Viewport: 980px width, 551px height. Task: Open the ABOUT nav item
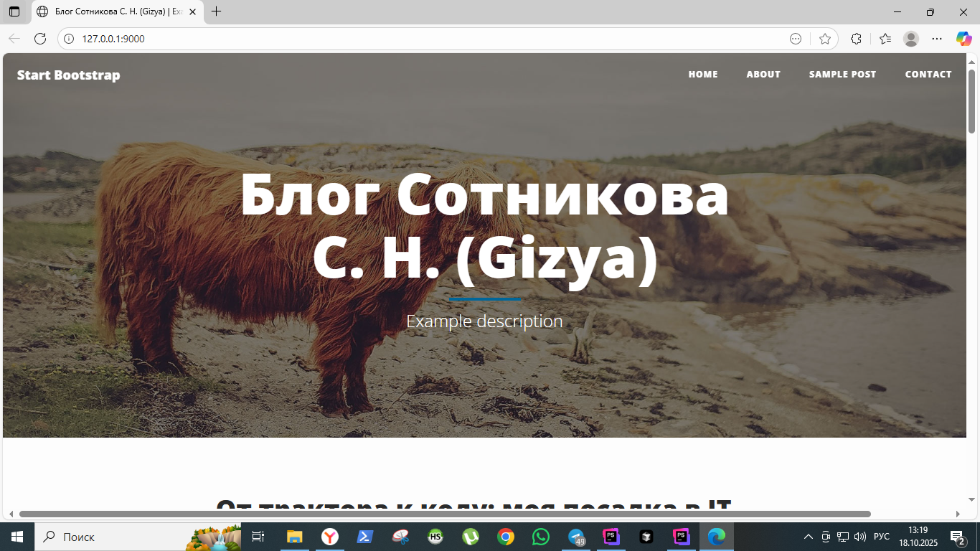pos(763,75)
